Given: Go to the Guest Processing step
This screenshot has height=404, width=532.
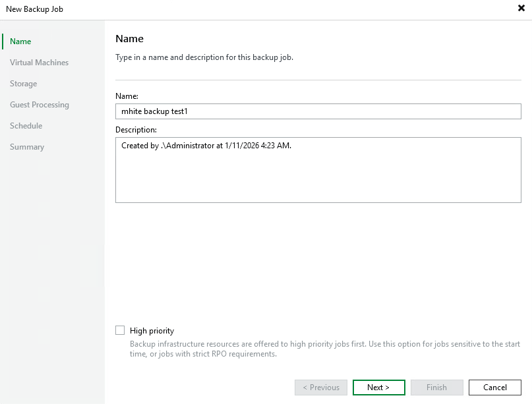Looking at the screenshot, I should [39, 104].
